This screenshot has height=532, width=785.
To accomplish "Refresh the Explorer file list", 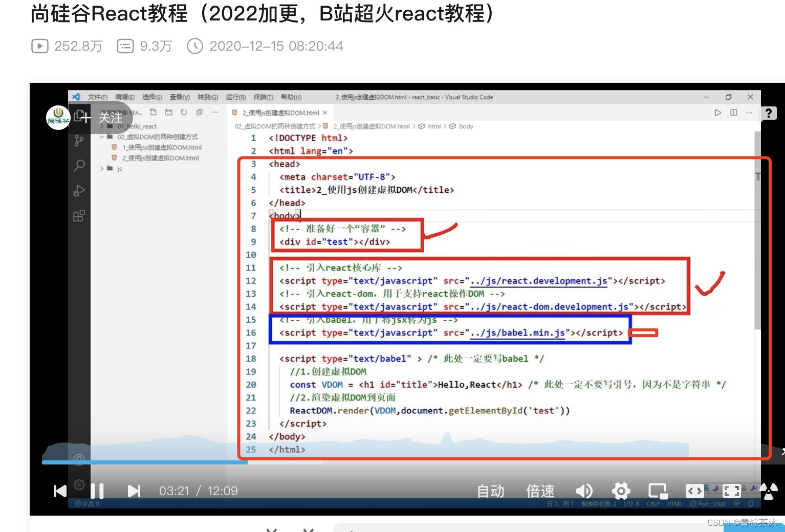I will [x=184, y=112].
